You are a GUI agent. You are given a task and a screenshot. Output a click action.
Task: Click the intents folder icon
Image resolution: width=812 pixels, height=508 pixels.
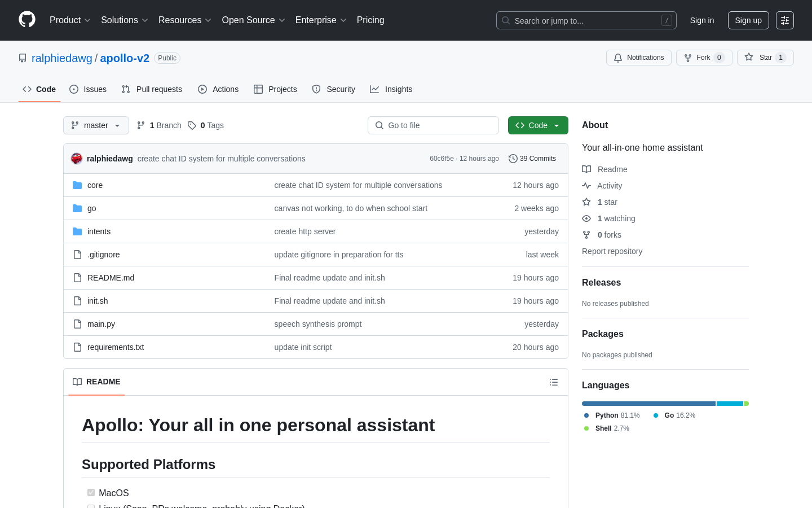pyautogui.click(x=77, y=231)
